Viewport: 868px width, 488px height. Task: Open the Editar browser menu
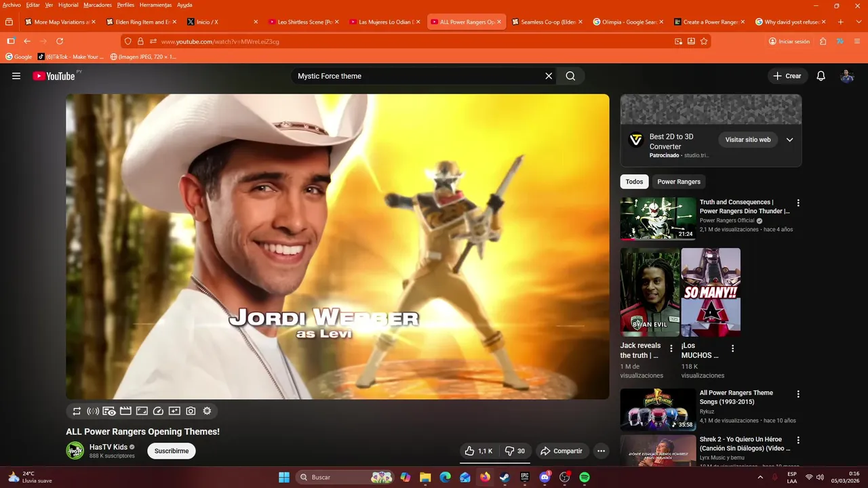click(x=33, y=5)
